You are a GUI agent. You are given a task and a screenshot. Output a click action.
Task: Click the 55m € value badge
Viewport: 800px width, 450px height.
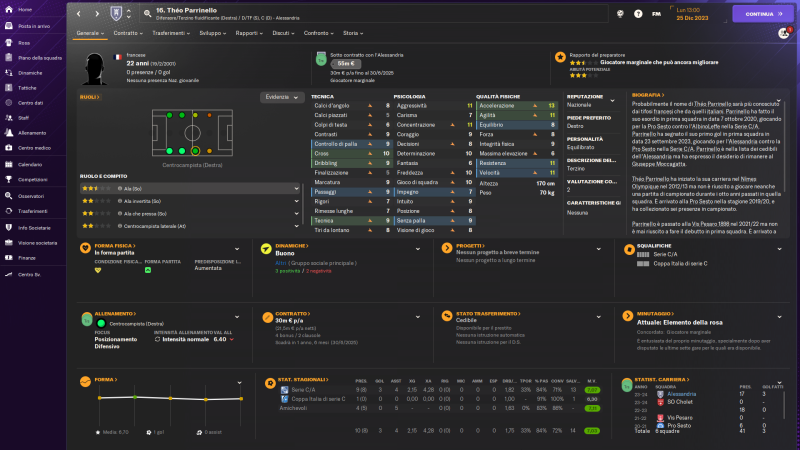(346, 64)
